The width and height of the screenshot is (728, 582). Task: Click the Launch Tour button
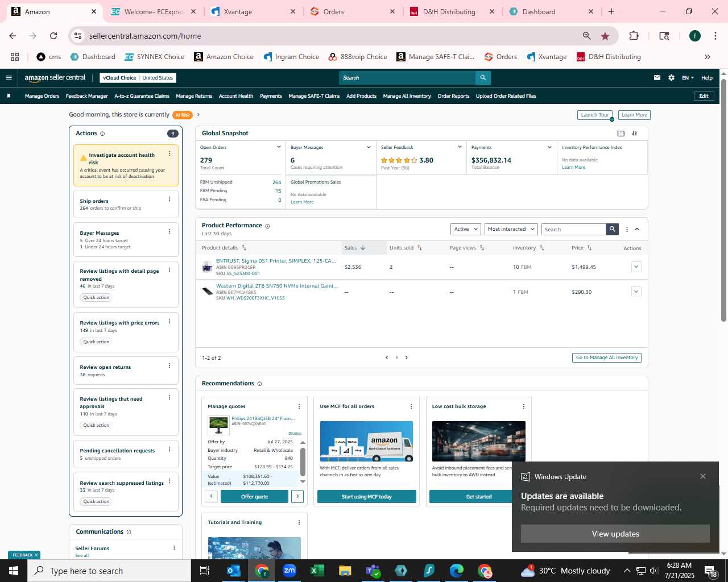click(x=595, y=115)
